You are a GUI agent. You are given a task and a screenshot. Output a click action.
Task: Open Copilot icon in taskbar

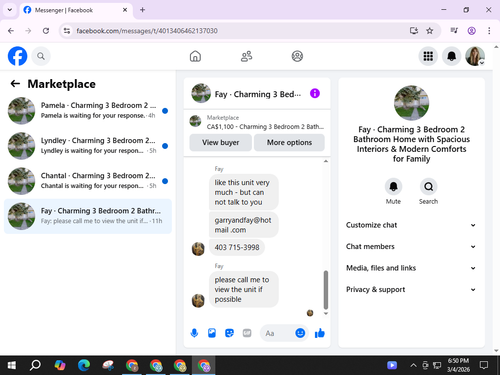point(60,365)
